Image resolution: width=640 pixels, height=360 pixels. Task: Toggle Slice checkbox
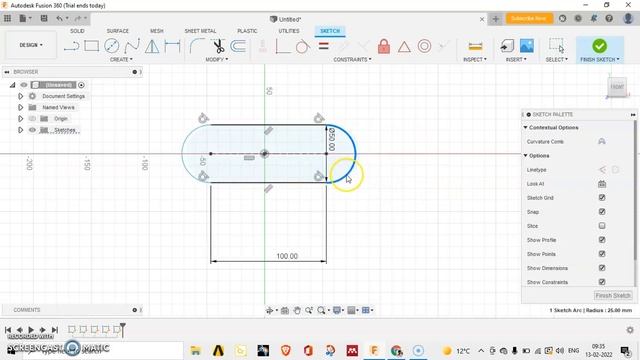[x=602, y=226]
